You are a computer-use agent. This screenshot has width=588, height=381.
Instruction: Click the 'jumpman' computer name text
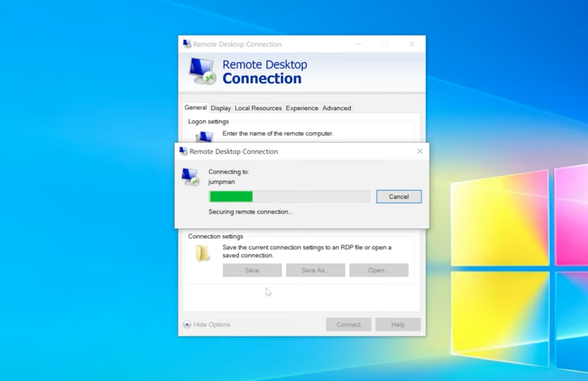click(222, 182)
